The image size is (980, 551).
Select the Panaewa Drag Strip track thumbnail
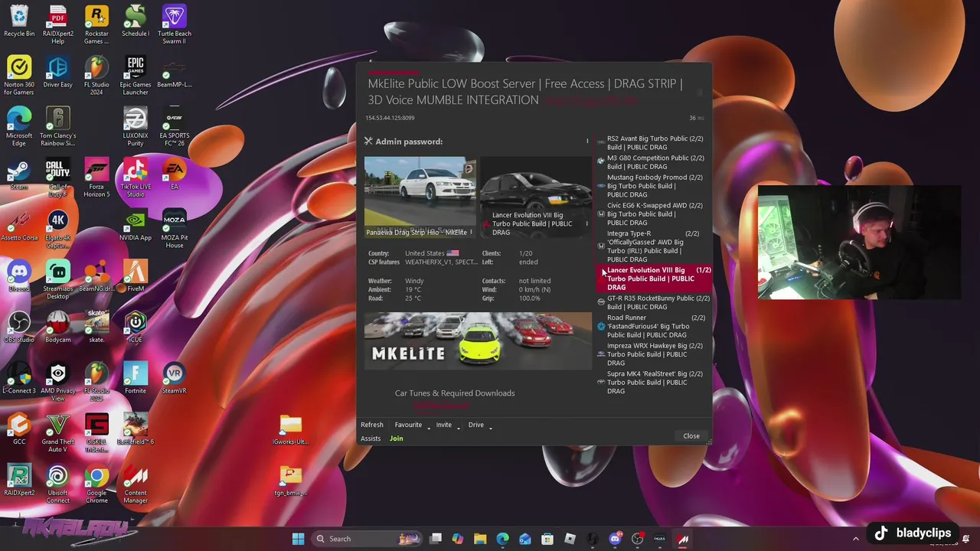click(x=420, y=197)
